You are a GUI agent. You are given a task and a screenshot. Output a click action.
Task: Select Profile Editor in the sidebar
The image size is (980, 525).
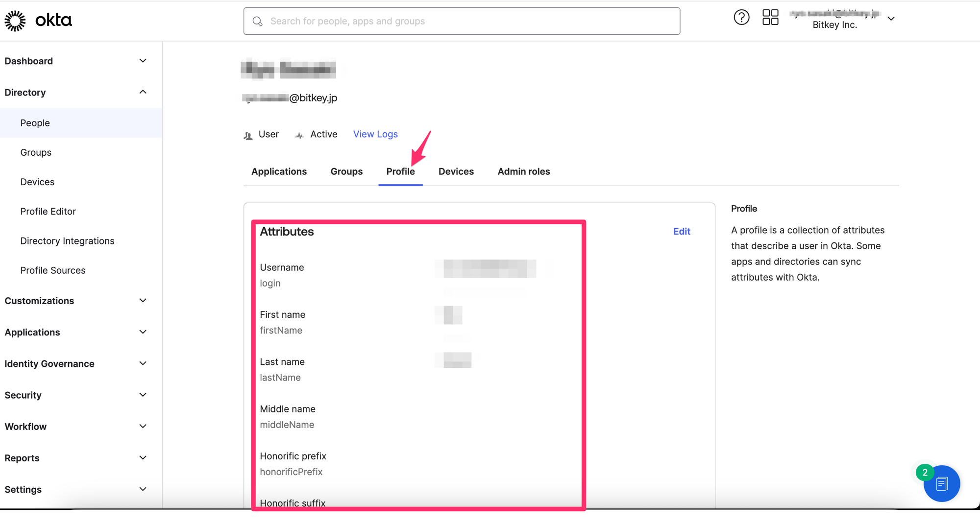48,211
